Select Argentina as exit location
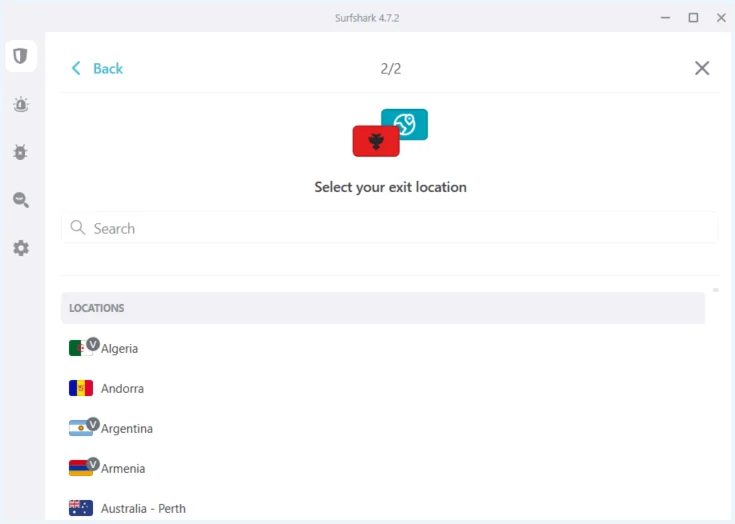This screenshot has height=524, width=735. click(x=383, y=428)
